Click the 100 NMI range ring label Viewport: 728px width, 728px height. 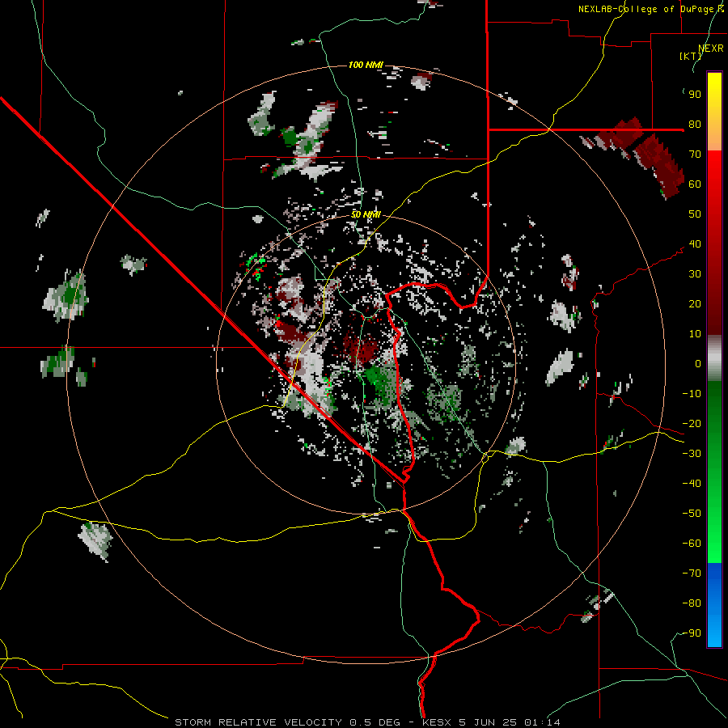tap(366, 65)
